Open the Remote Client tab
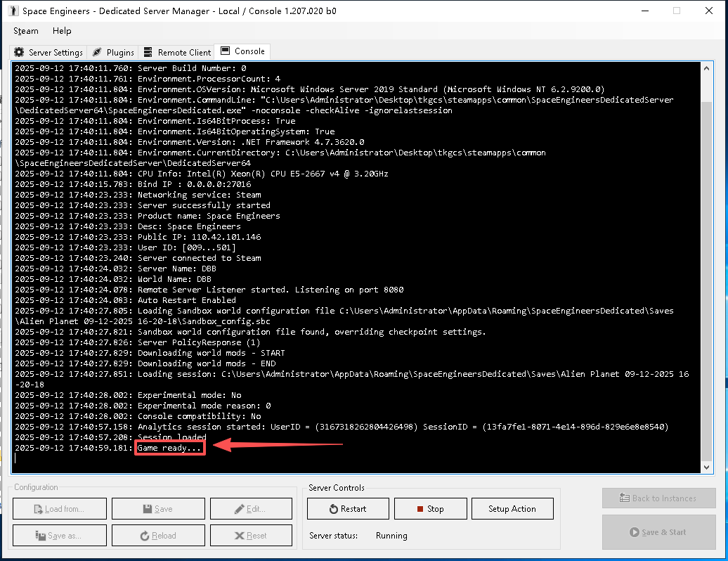The image size is (728, 561). point(177,53)
